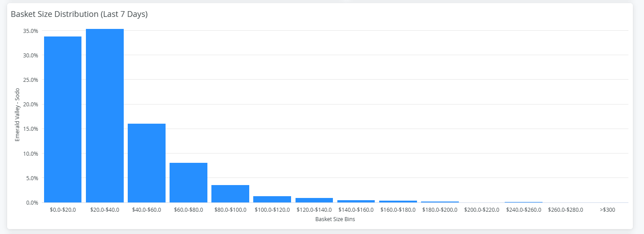Click the $80.0-$100.0 bar
The height and width of the screenshot is (234, 644).
coord(230,194)
